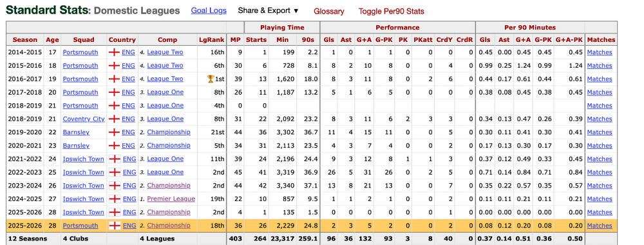Image resolution: width=644 pixels, height=245 pixels.
Task: Open Premier League competition link
Action: click(171, 199)
